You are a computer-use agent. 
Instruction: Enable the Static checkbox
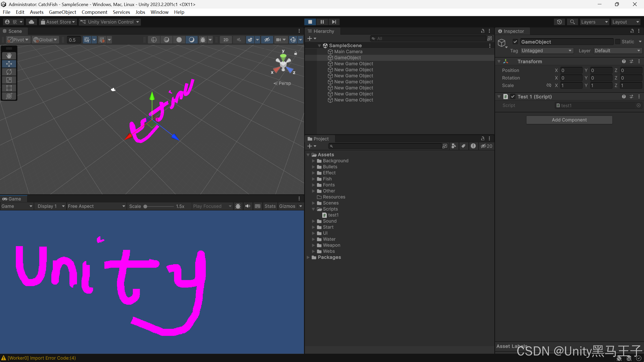[x=618, y=42]
